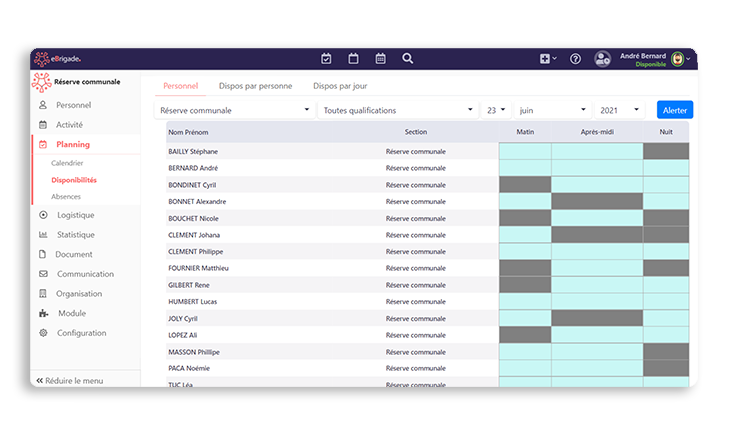
Task: Open Calendrier submenu item
Action: (x=67, y=163)
